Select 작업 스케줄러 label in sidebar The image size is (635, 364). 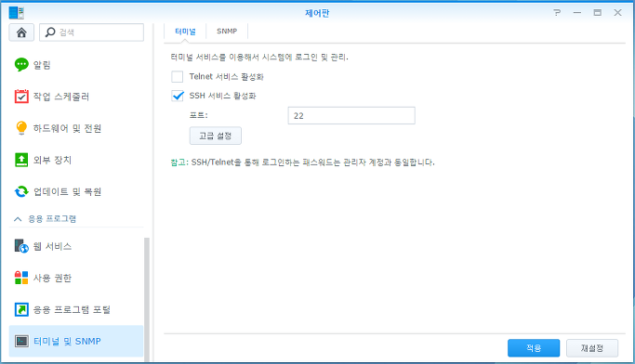[61, 97]
